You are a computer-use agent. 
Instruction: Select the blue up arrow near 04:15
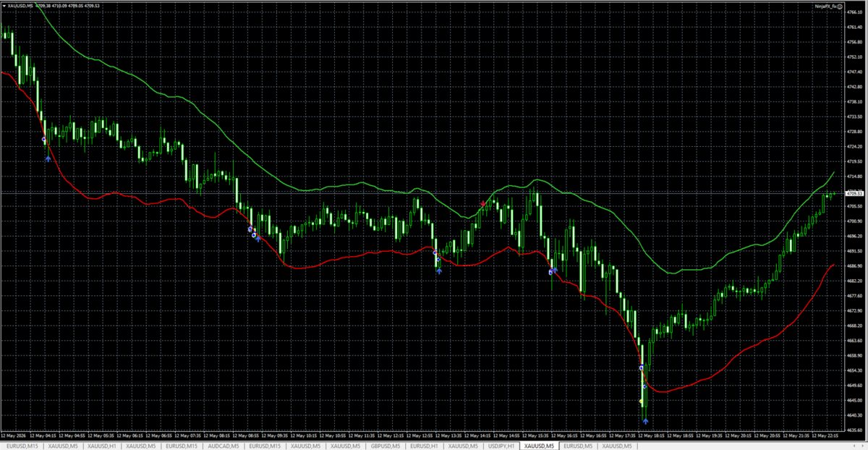click(x=48, y=158)
